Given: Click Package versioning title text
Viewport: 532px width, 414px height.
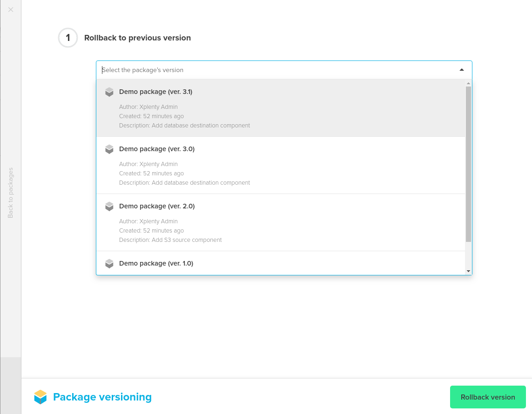Looking at the screenshot, I should click(102, 397).
